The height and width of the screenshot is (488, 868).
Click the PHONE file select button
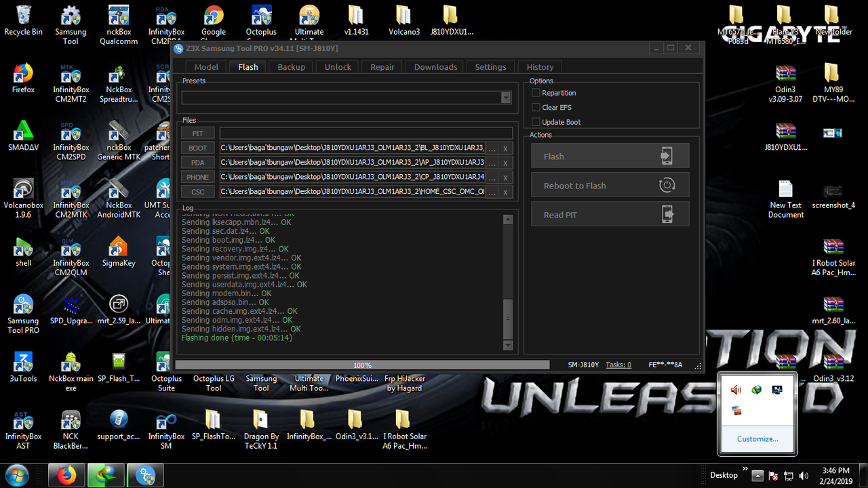[x=198, y=177]
